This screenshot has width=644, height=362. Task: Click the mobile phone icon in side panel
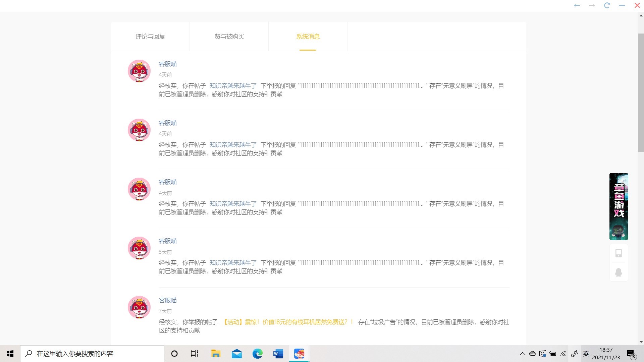(619, 253)
